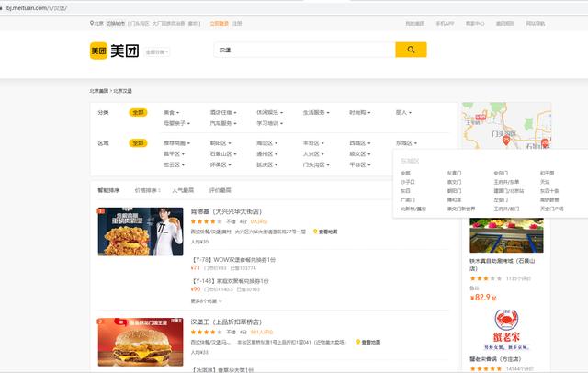Expand 酒店住宿 category dropdown
The height and width of the screenshot is (373, 588).
point(223,112)
